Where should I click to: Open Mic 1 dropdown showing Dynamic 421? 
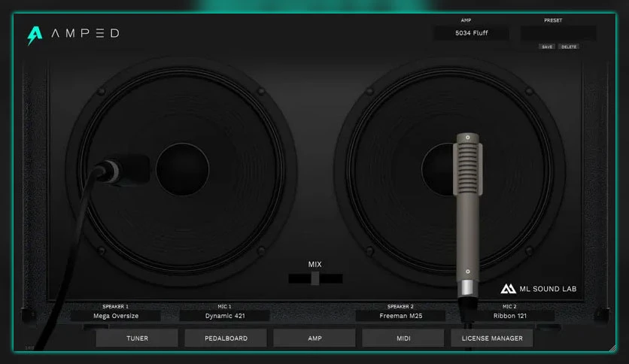[225, 316]
